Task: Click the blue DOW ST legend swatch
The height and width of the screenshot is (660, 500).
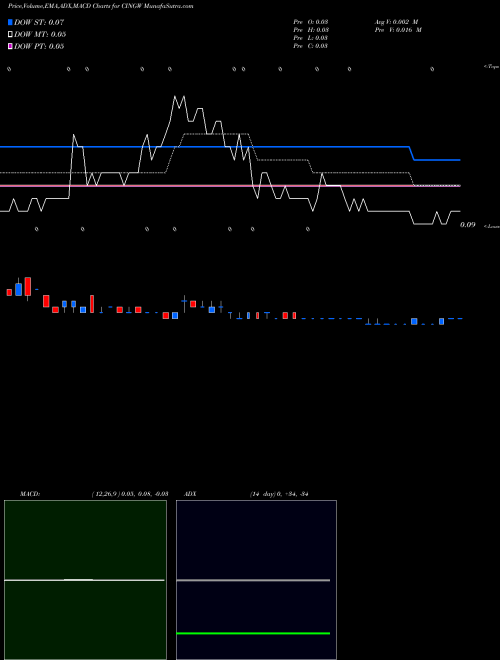Action: [x=10, y=22]
